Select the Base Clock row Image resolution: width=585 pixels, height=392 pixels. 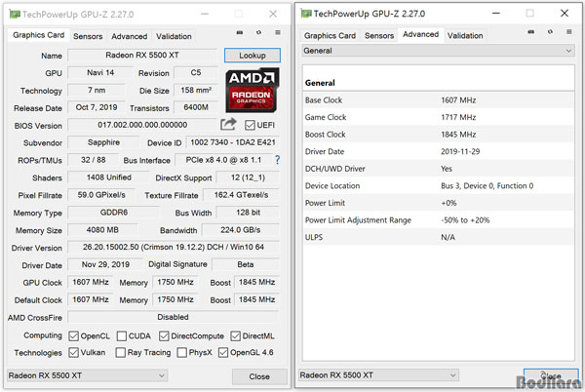pos(438,100)
